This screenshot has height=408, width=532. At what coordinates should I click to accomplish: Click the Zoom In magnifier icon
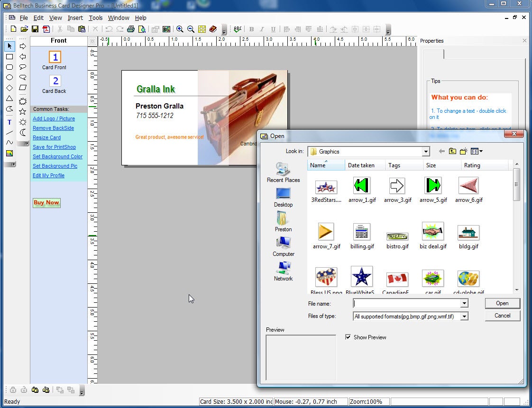[x=180, y=29]
